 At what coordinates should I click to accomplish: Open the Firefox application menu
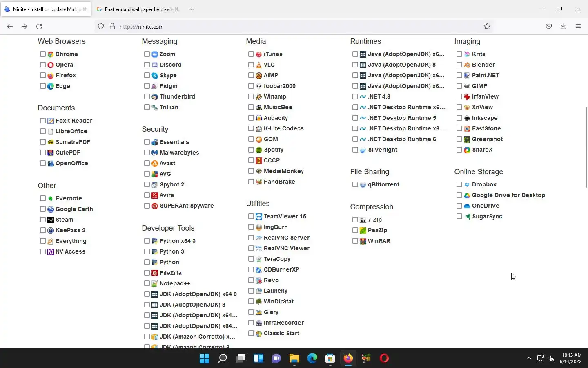578,27
